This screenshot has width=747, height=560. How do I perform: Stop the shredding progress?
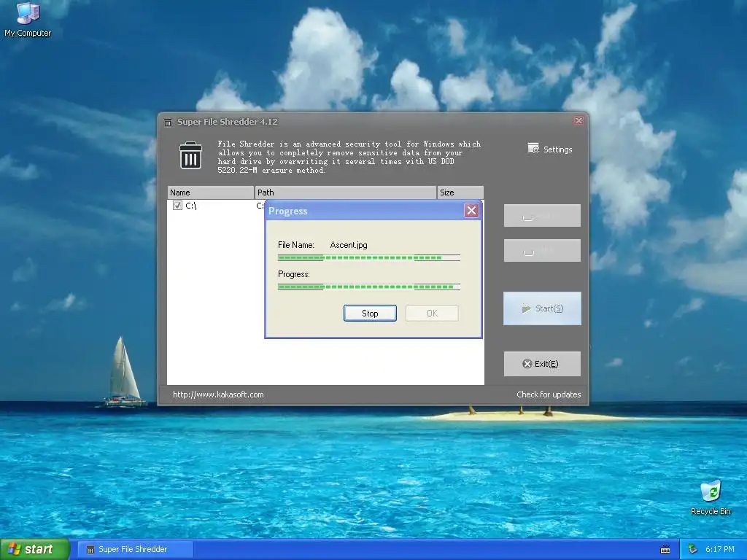tap(370, 314)
